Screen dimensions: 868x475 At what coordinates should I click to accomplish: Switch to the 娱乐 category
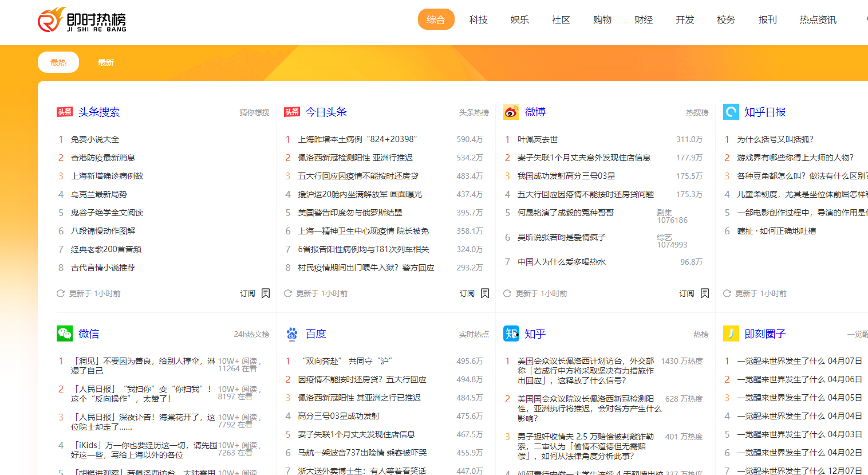pyautogui.click(x=520, y=19)
